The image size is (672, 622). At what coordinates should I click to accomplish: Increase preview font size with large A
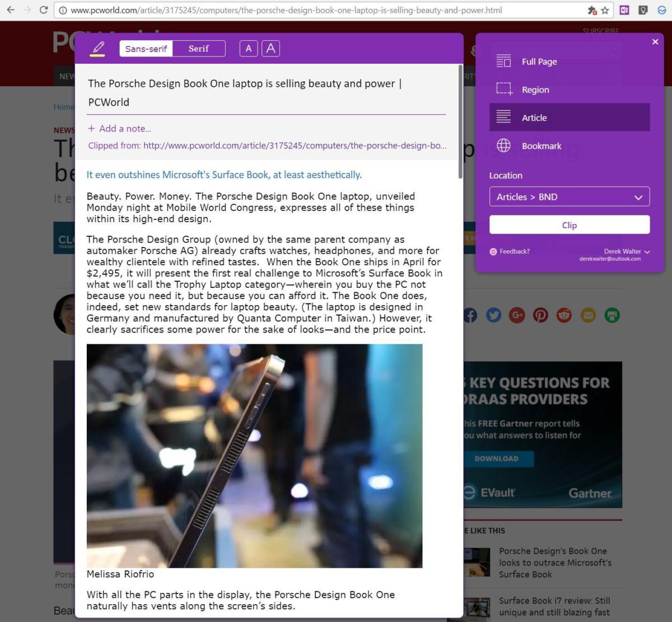pyautogui.click(x=270, y=49)
